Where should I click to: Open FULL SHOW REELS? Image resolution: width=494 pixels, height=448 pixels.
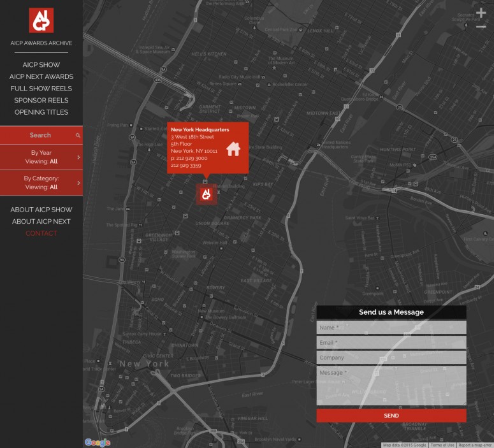41,89
